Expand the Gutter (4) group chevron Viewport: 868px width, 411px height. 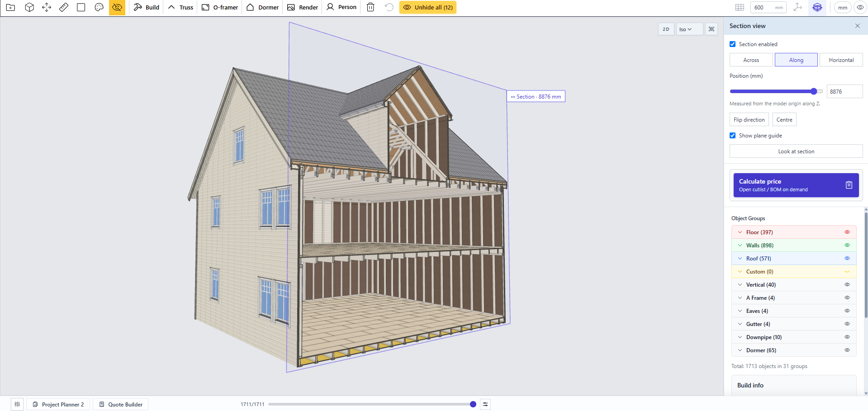pyautogui.click(x=740, y=324)
